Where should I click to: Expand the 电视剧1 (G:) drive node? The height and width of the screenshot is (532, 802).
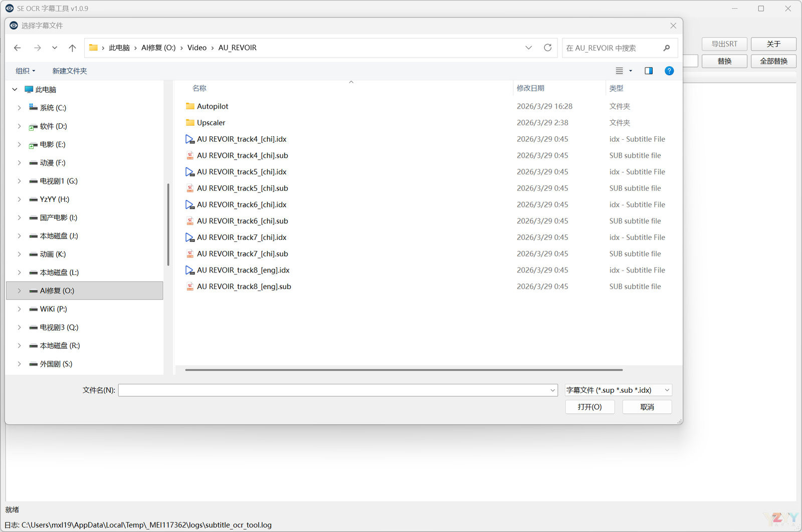[19, 181]
